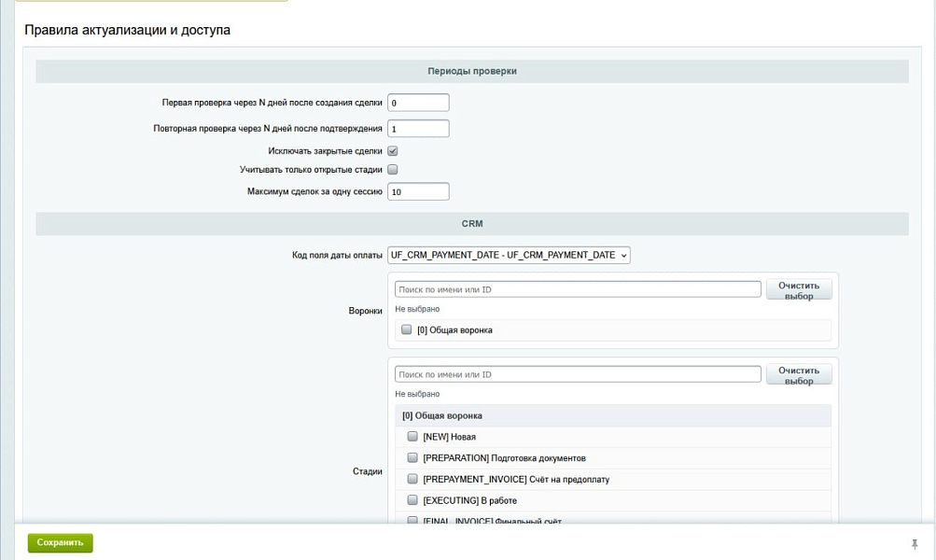Click the Первая проверка через N дней label
Screen dimensions: 936x560
272,103
